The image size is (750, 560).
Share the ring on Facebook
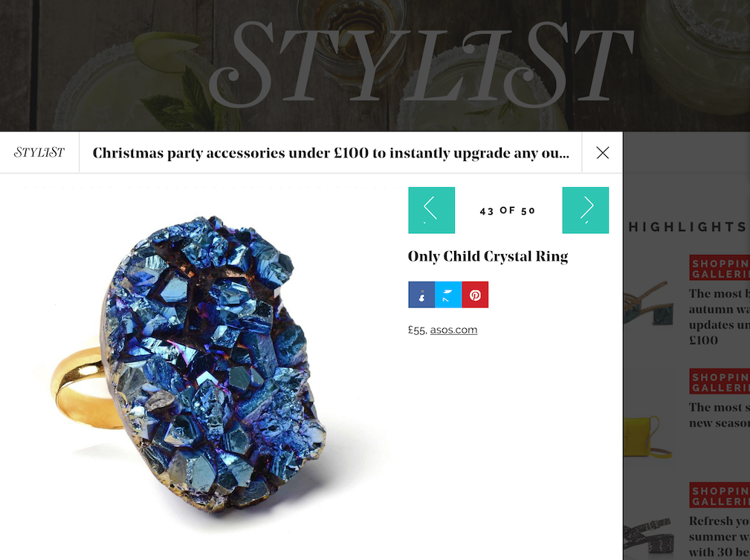click(421, 295)
